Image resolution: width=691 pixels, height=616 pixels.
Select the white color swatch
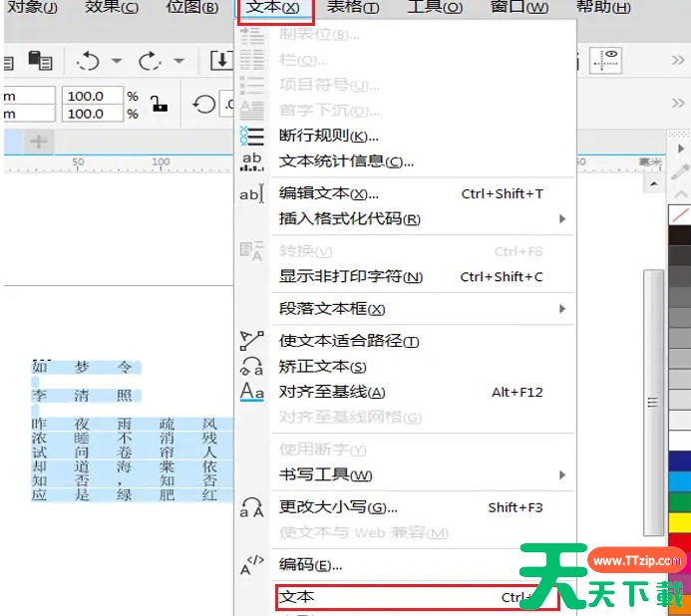click(x=680, y=441)
